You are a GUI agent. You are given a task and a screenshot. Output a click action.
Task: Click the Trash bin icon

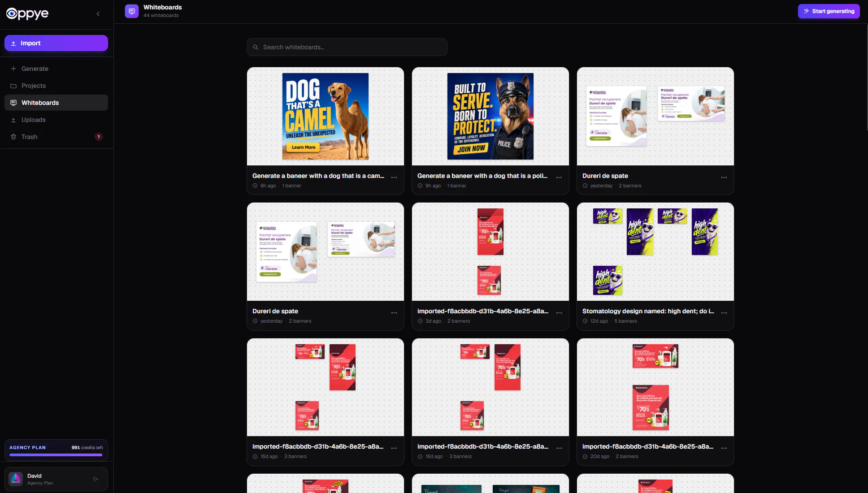[x=13, y=137]
